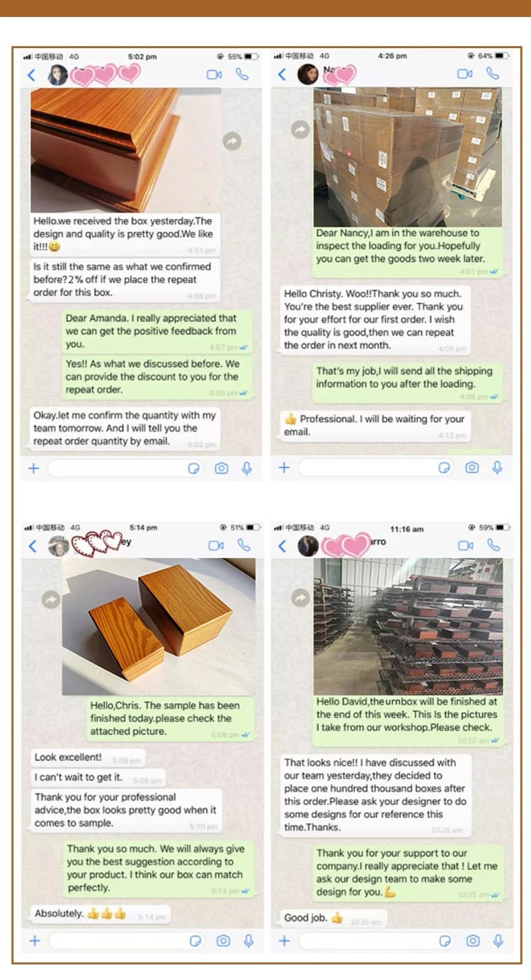The height and width of the screenshot is (980, 531).
Task: View the workshop urn box racks photo
Action: 408,626
